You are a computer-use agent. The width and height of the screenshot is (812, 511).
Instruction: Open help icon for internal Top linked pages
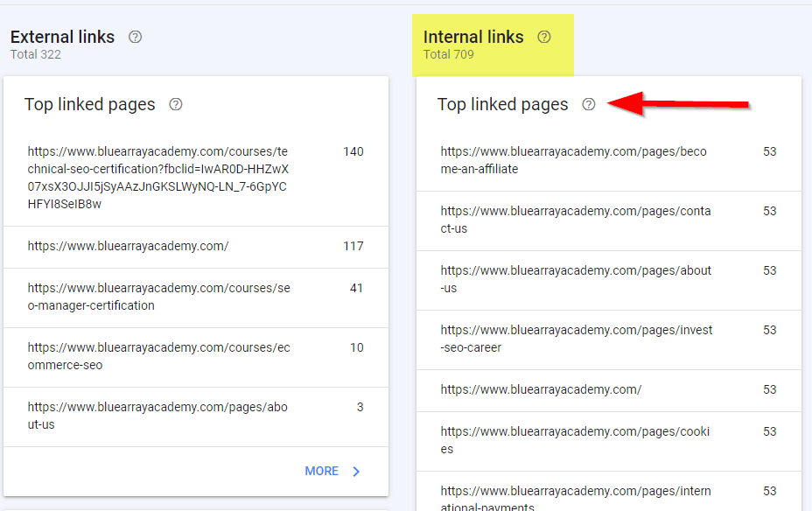coord(588,104)
